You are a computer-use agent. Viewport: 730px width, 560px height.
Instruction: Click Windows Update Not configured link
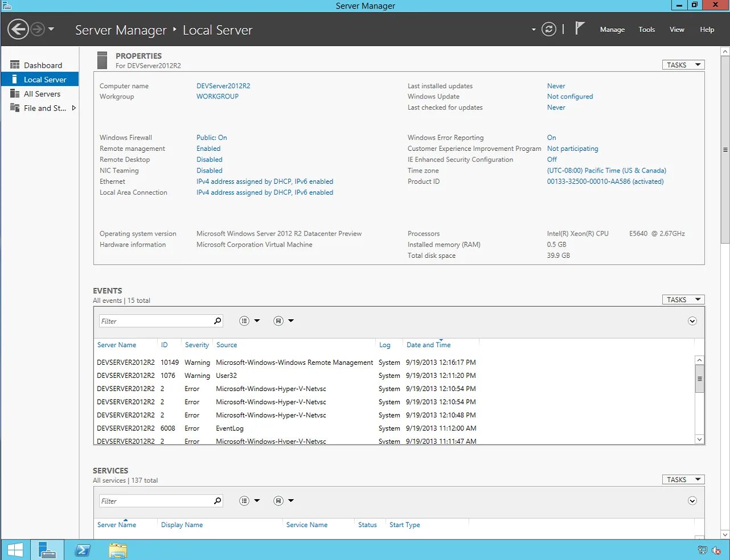point(570,97)
